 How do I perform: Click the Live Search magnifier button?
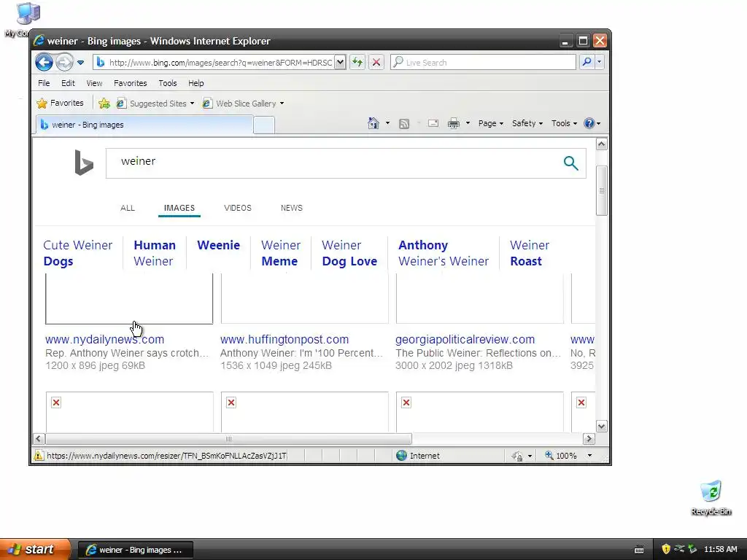point(587,62)
